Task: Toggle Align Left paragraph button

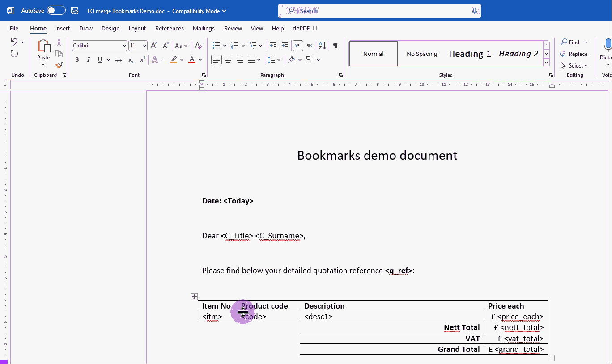Action: tap(217, 60)
